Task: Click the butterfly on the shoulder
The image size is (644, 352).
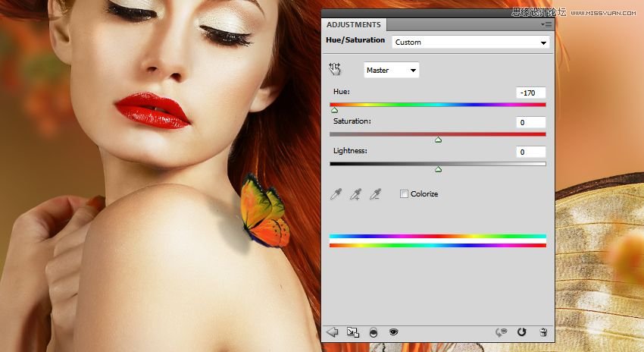Action: pyautogui.click(x=264, y=212)
